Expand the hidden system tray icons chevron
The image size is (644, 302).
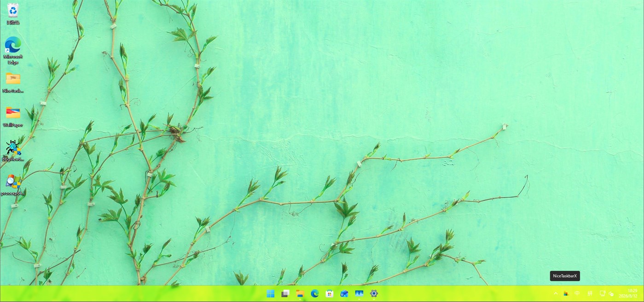[556, 294]
